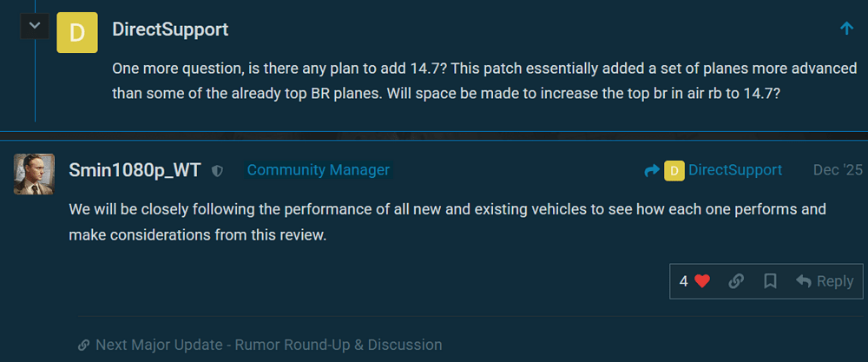The image size is (868, 362).
Task: Open Next Major Update Rumor Round-Up link
Action: [x=268, y=345]
